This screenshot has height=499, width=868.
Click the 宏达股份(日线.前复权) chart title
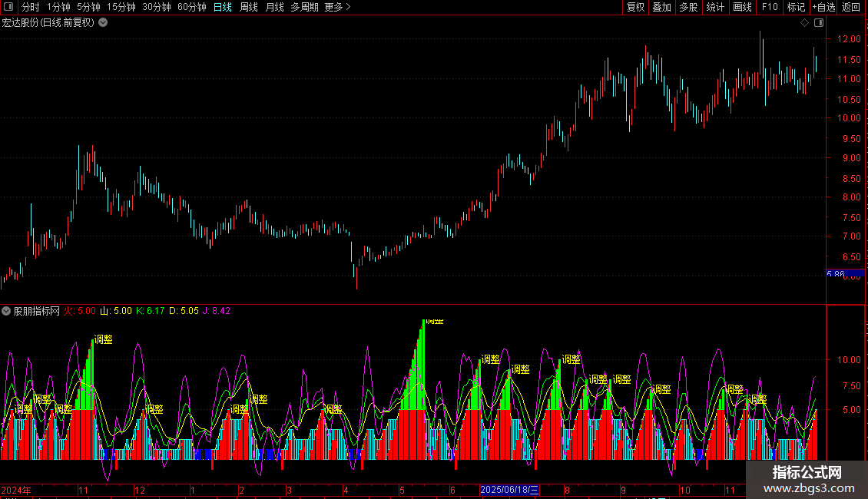[x=48, y=23]
